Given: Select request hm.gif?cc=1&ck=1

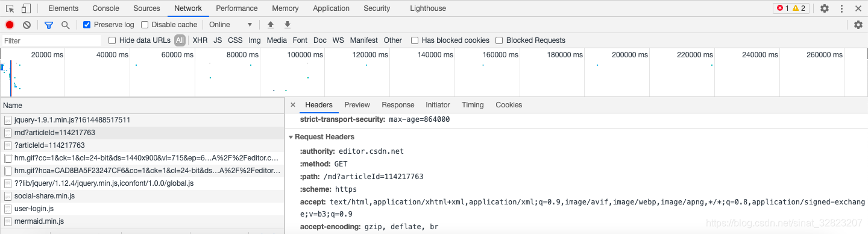Looking at the screenshot, I should (x=142, y=158).
